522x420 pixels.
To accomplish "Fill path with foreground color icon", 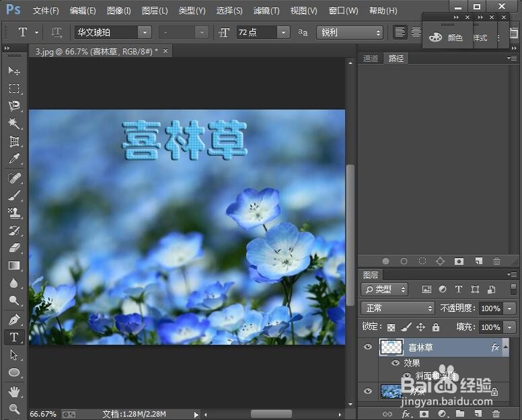I will click(385, 261).
